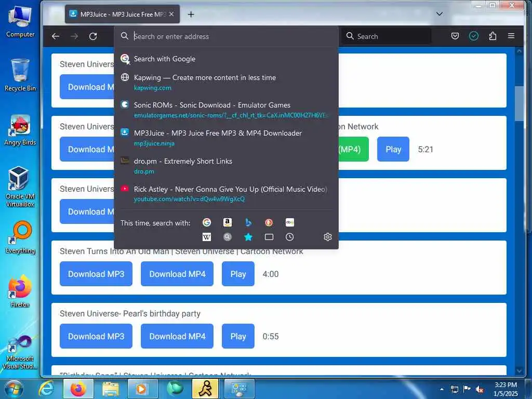532x399 pixels.
Task: Open Recycle Bin on desktop
Action: [x=20, y=75]
